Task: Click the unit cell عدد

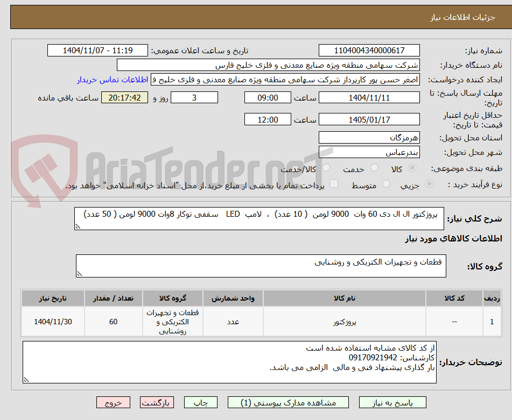Action: pos(233,322)
